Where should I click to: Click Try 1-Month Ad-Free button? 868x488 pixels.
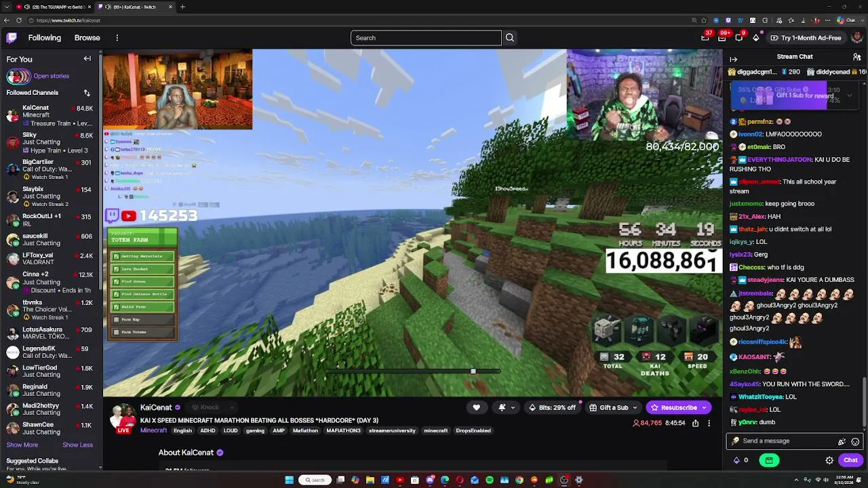pyautogui.click(x=806, y=38)
